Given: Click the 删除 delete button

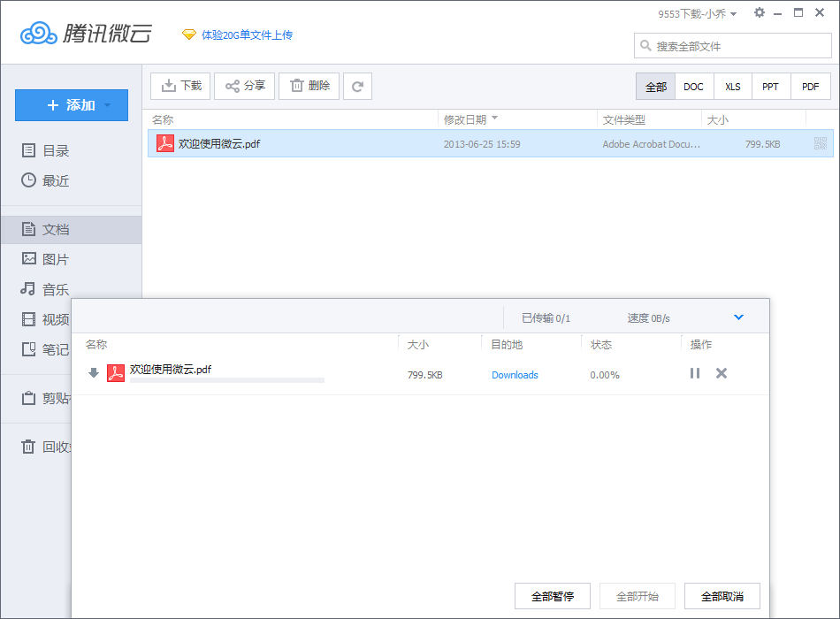Looking at the screenshot, I should [309, 86].
